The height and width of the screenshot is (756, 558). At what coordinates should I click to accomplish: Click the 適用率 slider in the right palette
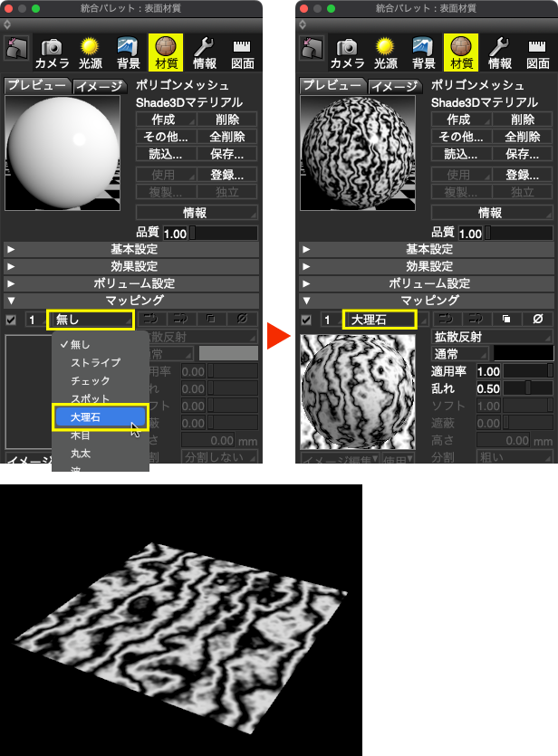point(528,371)
